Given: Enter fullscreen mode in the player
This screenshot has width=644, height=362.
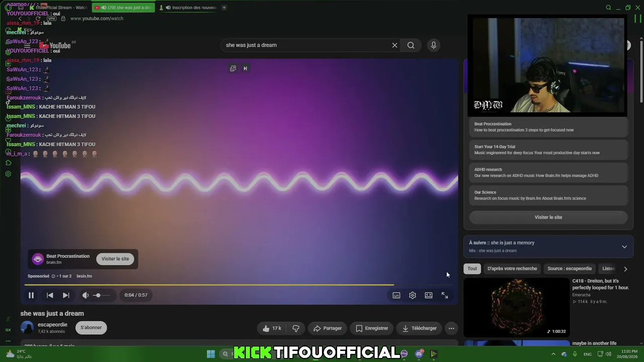Looking at the screenshot, I should coord(445,295).
